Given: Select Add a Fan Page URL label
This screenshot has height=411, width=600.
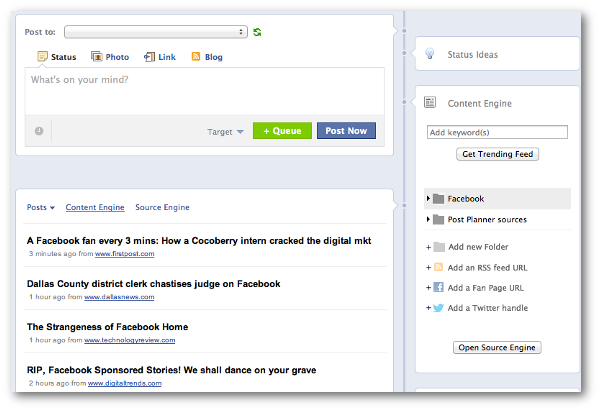Looking at the screenshot, I should (x=486, y=288).
